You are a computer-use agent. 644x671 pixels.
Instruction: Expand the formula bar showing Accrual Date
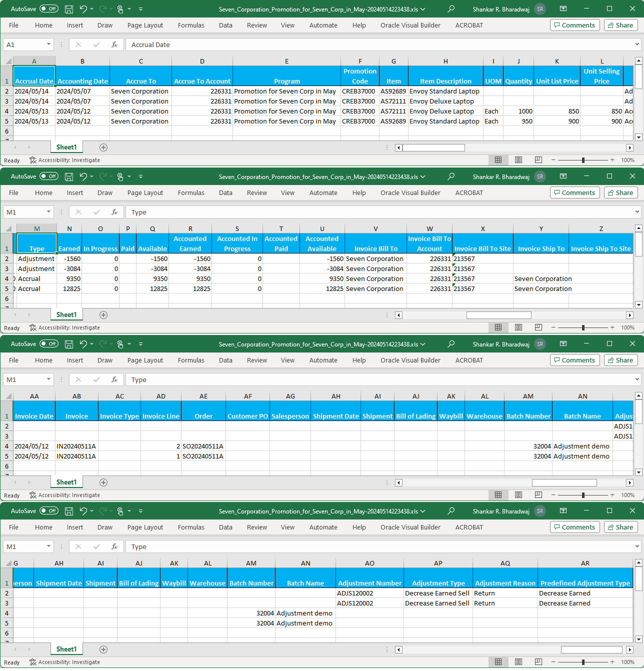(637, 44)
